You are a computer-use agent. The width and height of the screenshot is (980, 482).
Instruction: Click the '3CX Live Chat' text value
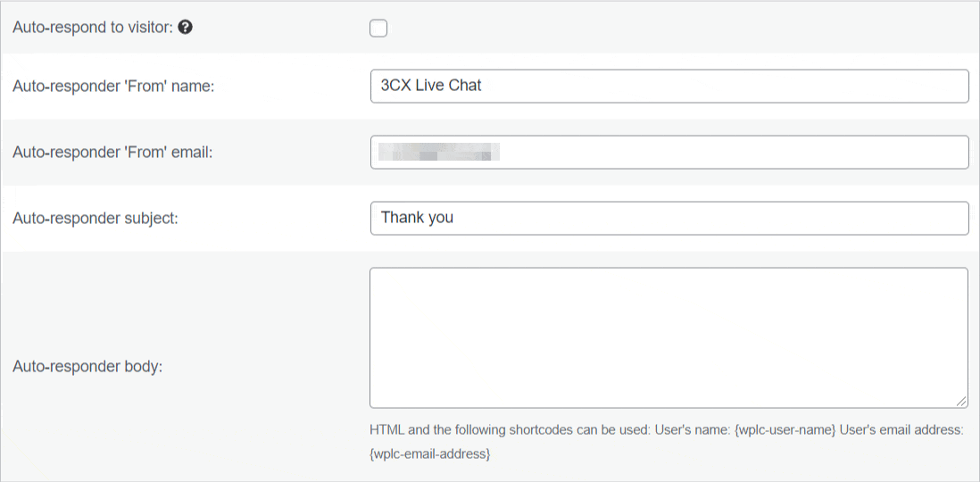point(431,86)
